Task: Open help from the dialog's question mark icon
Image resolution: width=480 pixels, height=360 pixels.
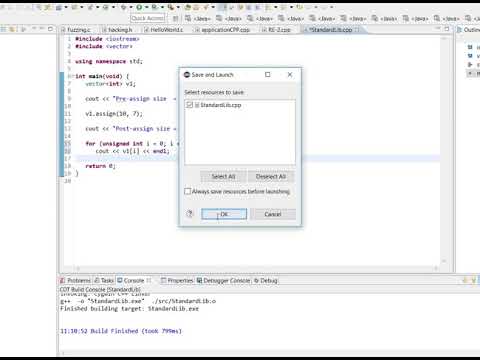Action: click(x=190, y=214)
